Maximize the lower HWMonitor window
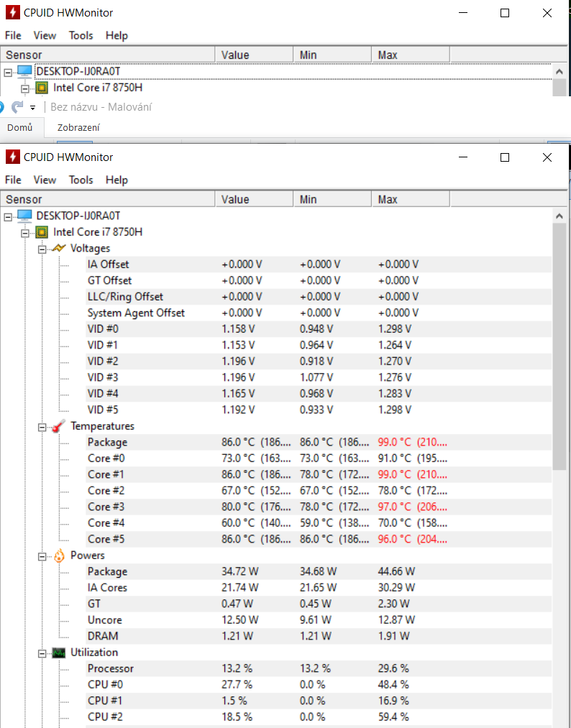This screenshot has width=571, height=728. pyautogui.click(x=505, y=157)
